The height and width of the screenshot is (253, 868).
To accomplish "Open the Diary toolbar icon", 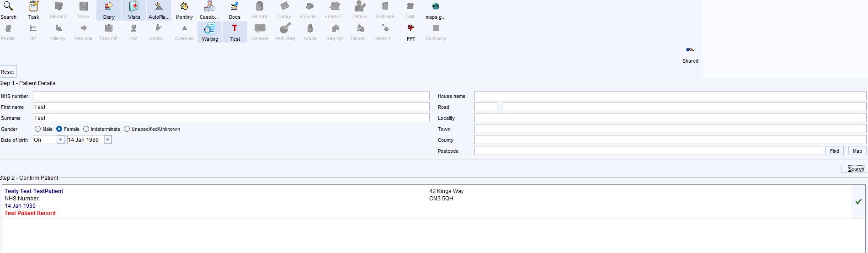I will click(x=109, y=11).
